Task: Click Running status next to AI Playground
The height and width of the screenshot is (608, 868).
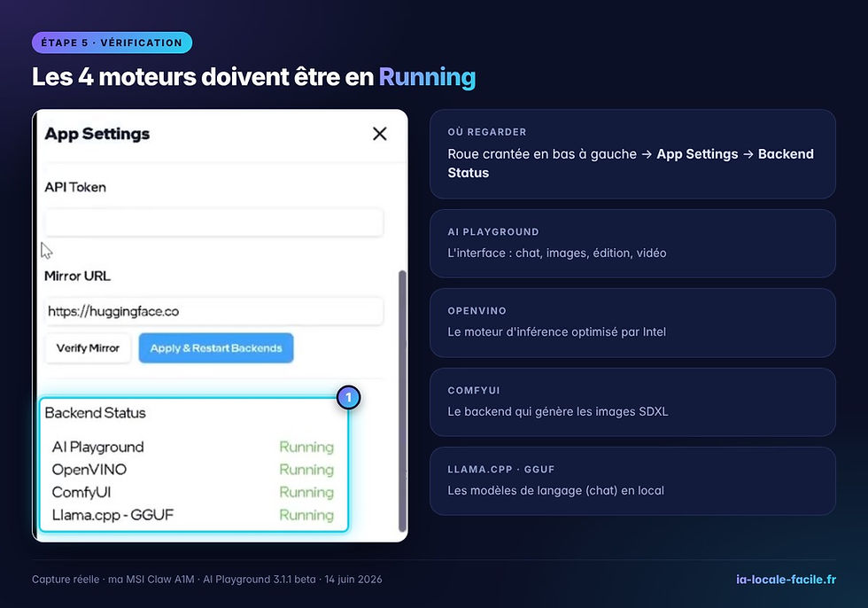Action: (306, 447)
